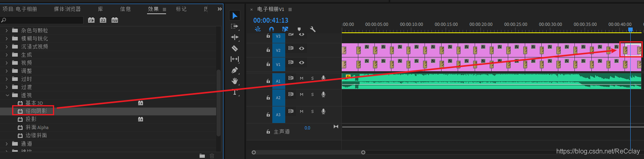Viewport: 644px width, 159px height.
Task: Open the 标记 tab
Action: (x=181, y=9)
